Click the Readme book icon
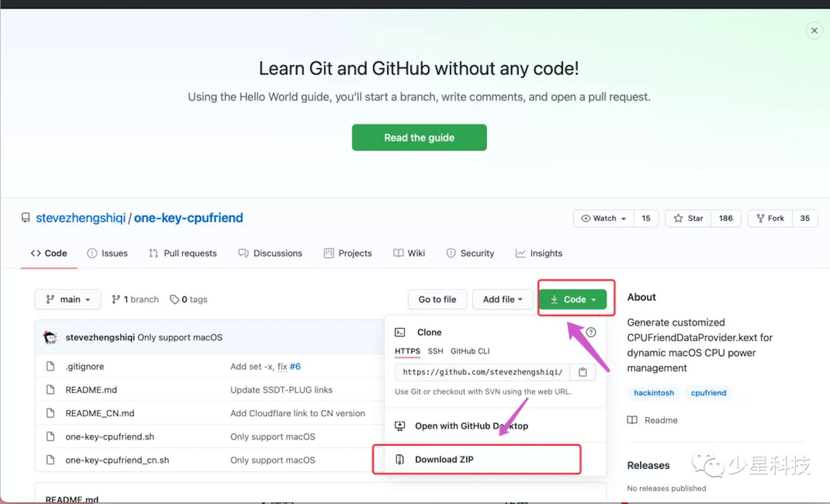 click(632, 420)
